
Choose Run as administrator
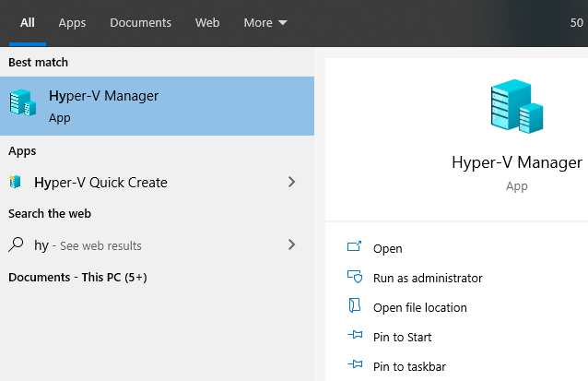click(428, 279)
